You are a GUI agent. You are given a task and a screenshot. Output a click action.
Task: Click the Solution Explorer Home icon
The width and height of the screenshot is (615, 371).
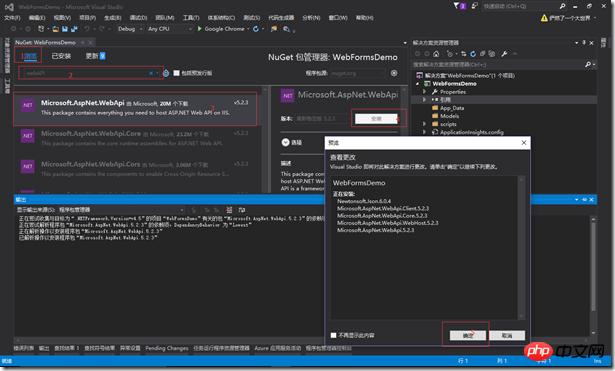436,54
